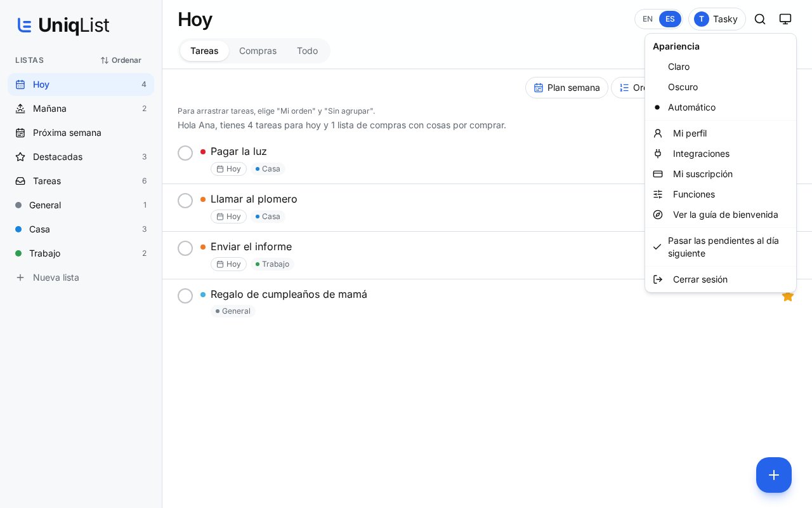
Task: Open the General list with gray dot
Action: pyautogui.click(x=81, y=205)
